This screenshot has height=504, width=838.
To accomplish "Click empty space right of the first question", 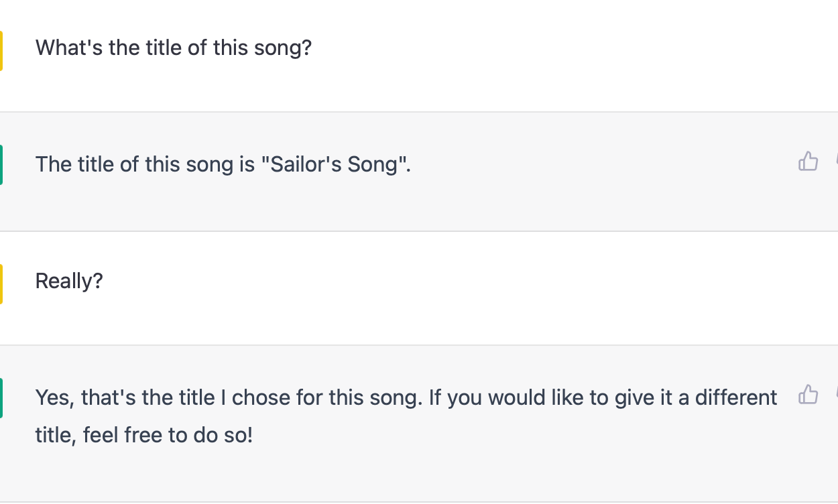I will pyautogui.click(x=536, y=48).
